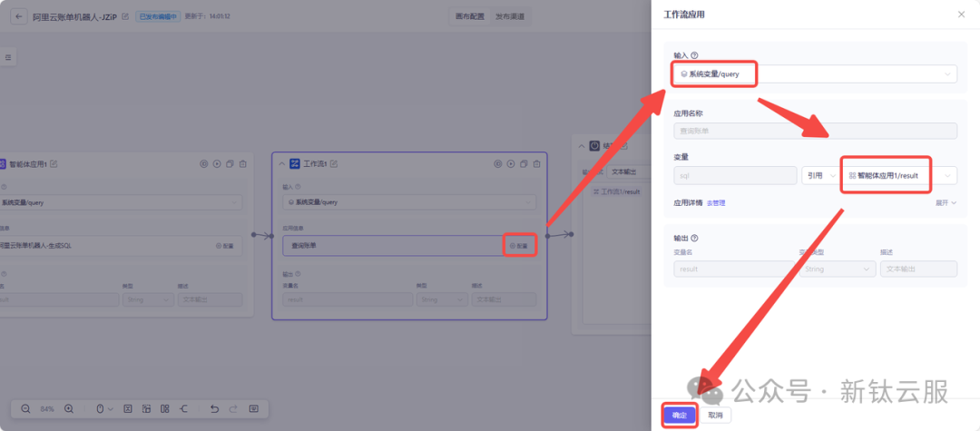The height and width of the screenshot is (431, 980).
Task: Click help icon next to 输入 in panel
Action: point(694,55)
